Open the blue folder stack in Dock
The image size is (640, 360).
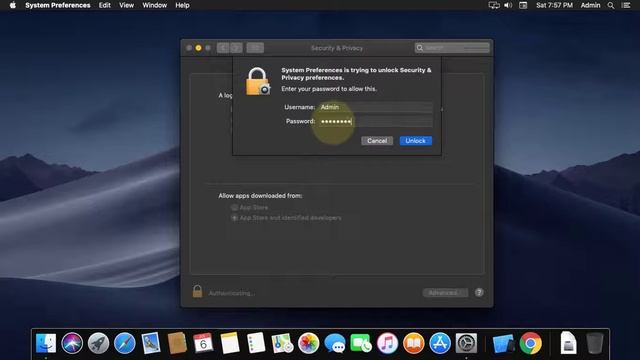[x=503, y=343]
